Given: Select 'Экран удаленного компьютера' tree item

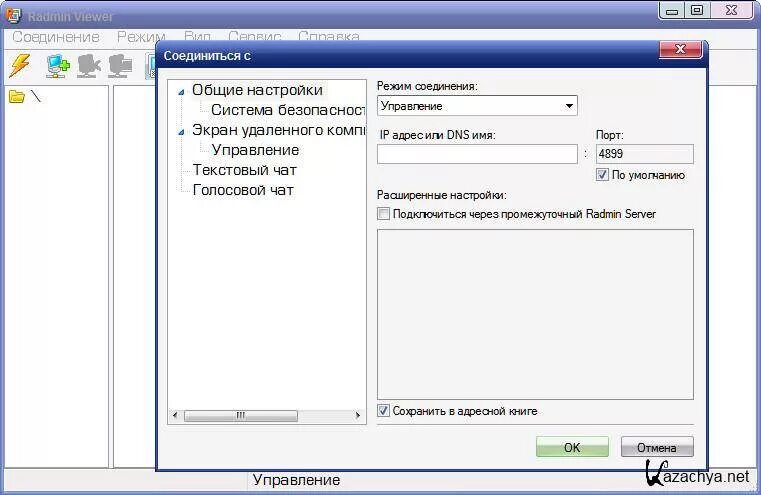Looking at the screenshot, I should 279,130.
